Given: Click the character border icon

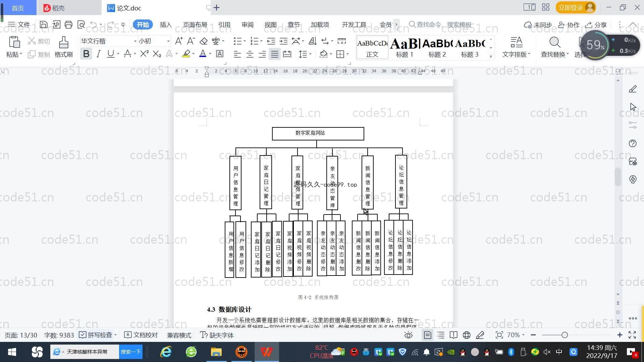Looking at the screenshot, I should [220, 54].
